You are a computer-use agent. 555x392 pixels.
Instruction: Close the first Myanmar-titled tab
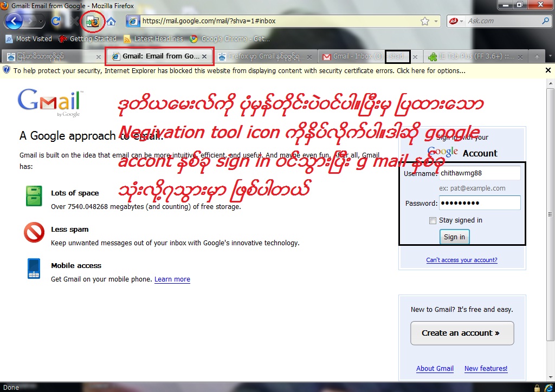99,57
